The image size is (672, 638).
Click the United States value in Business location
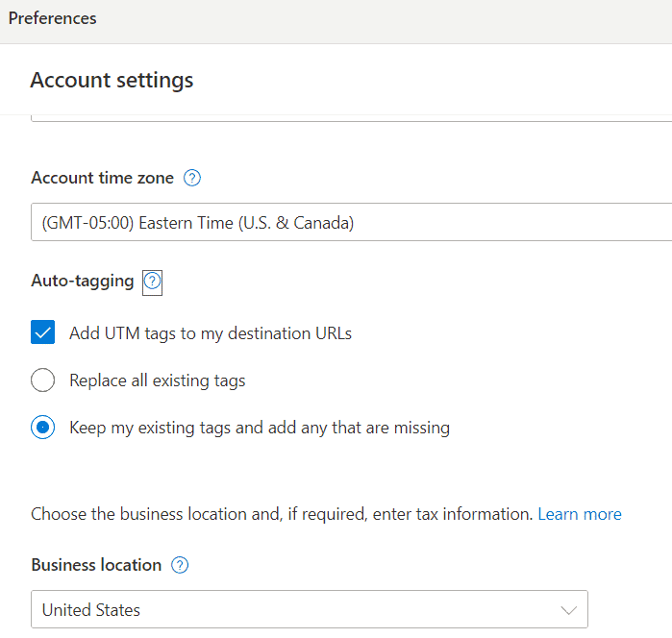tap(91, 610)
